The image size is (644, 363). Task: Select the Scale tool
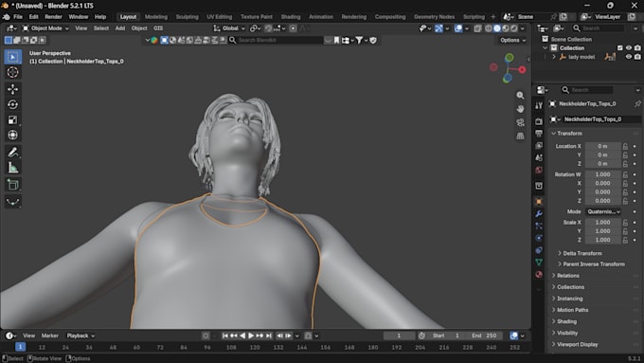tap(12, 119)
